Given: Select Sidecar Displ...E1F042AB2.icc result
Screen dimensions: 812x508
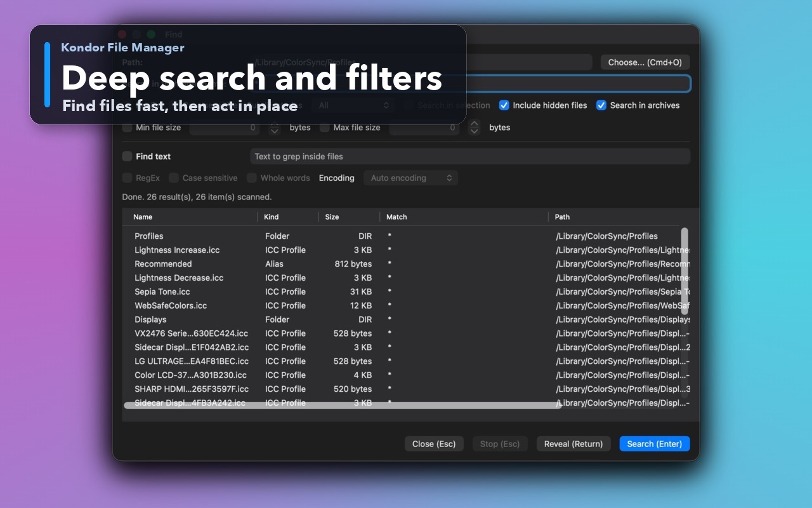Looking at the screenshot, I should click(406, 347).
